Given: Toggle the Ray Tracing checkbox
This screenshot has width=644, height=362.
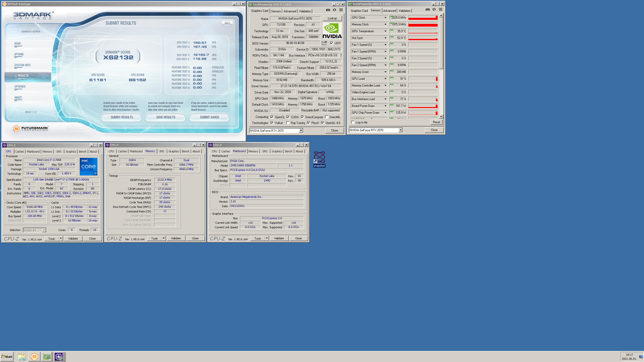Looking at the screenshot, I should pyautogui.click(x=288, y=123).
